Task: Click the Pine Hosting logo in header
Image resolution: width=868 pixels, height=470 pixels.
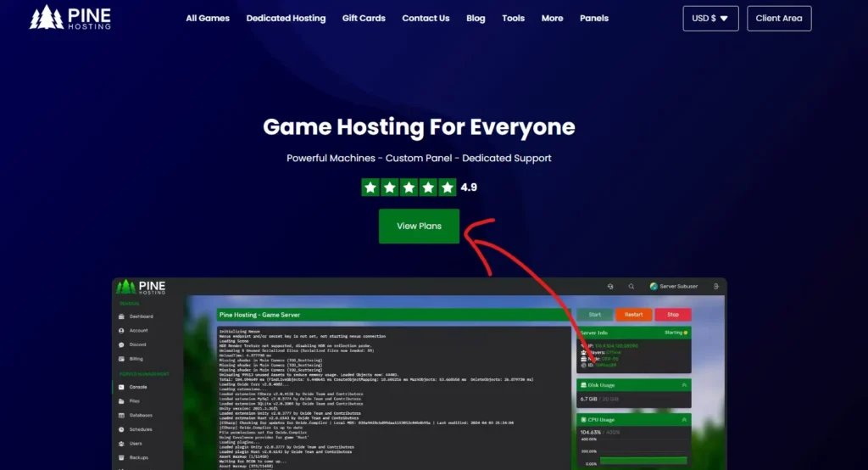Action: pos(70,17)
